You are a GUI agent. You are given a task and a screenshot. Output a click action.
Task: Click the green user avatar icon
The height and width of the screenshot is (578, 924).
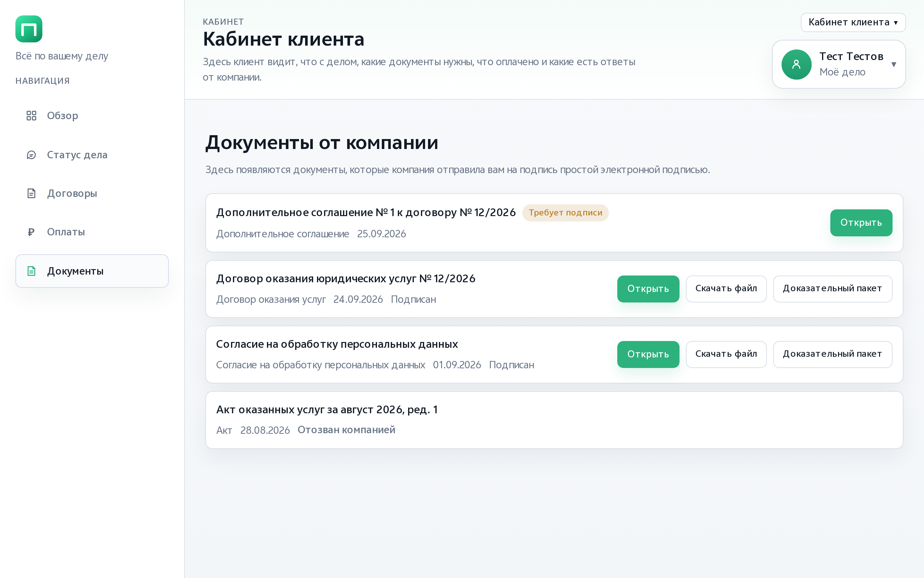pyautogui.click(x=796, y=64)
